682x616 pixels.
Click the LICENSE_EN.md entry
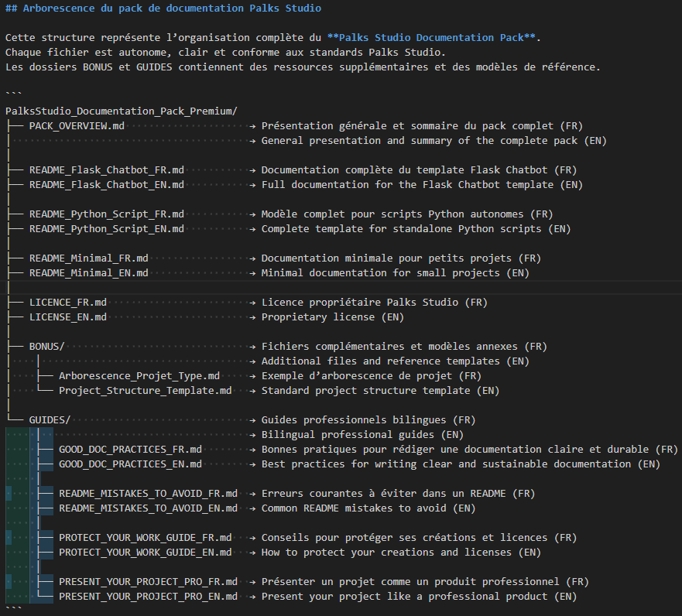point(68,317)
